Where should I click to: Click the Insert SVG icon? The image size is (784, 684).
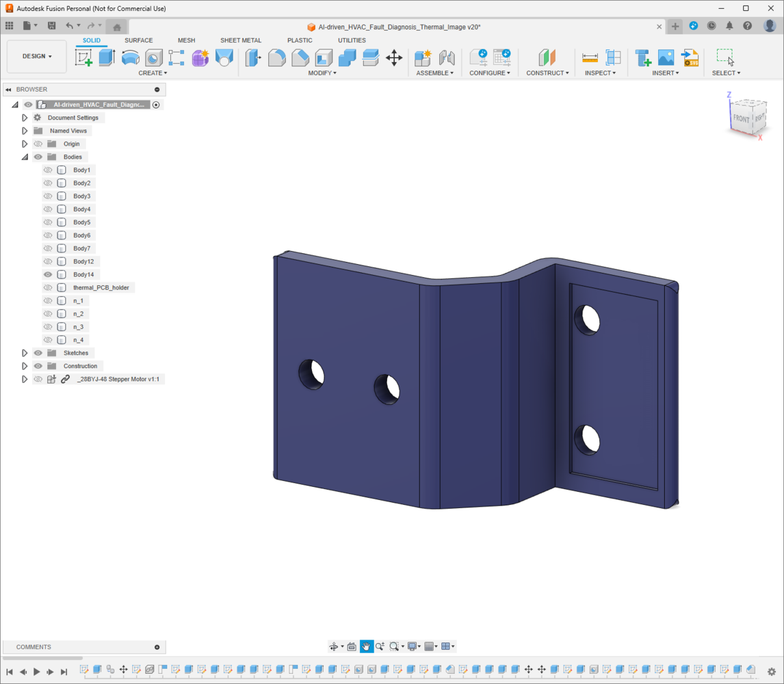click(690, 57)
